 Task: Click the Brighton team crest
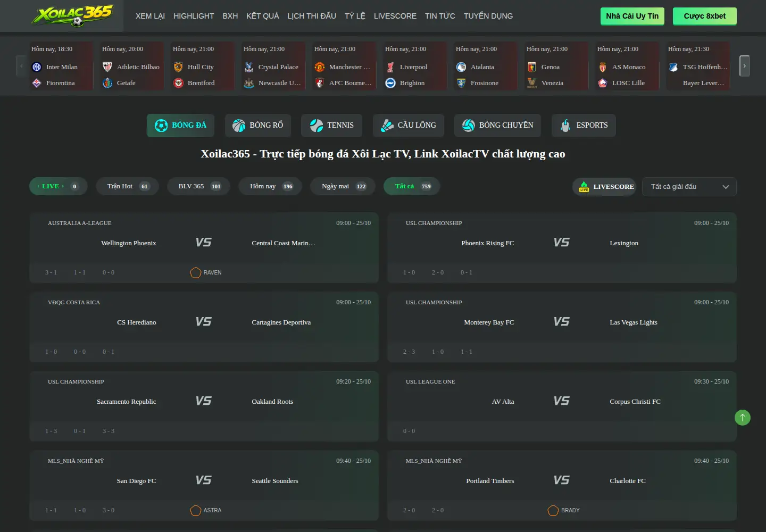[390, 83]
